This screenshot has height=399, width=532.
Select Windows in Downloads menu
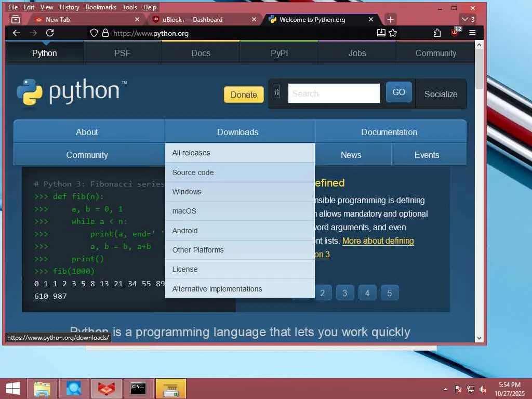240,192
